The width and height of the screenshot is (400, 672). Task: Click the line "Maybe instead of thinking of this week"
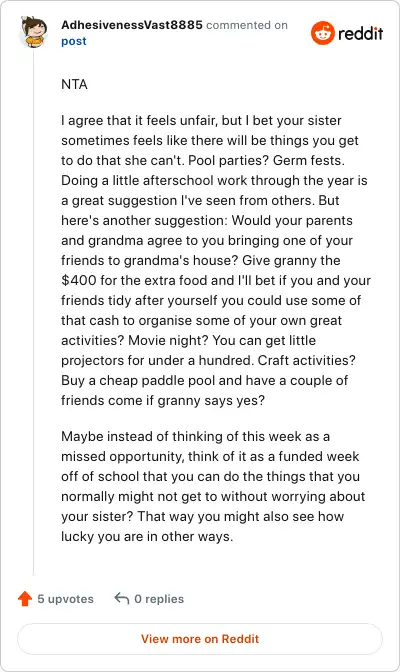[195, 436]
